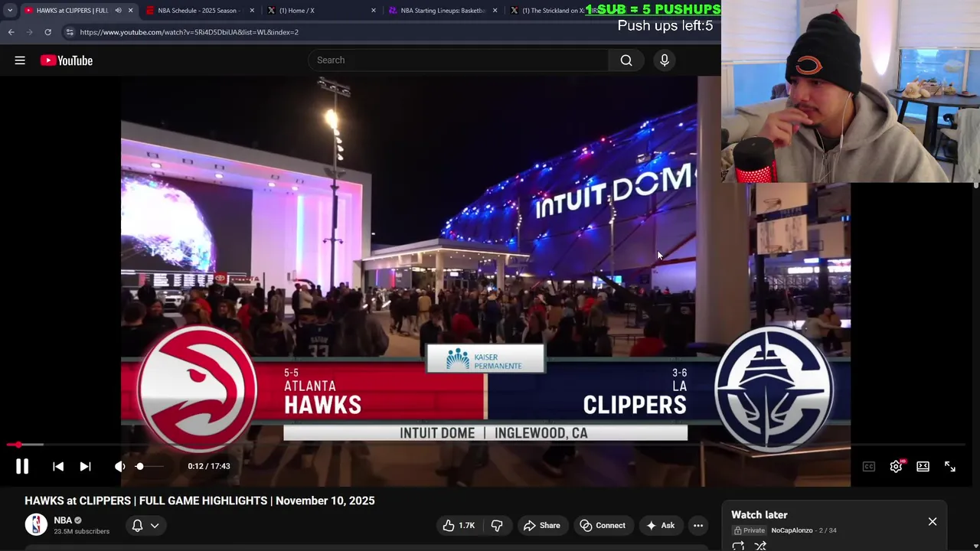Share the video
This screenshot has width=980, height=551.
[x=541, y=526]
